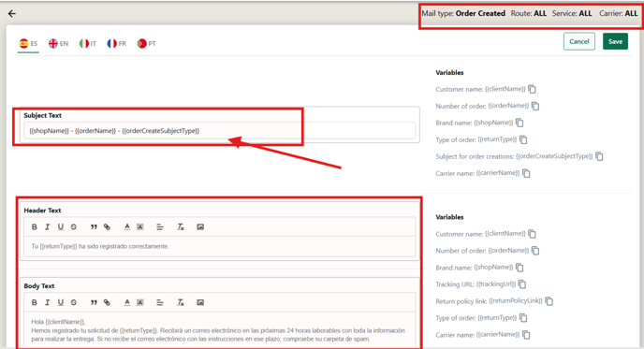Copy the Return policy link variable
The image size is (644, 349).
549,301
